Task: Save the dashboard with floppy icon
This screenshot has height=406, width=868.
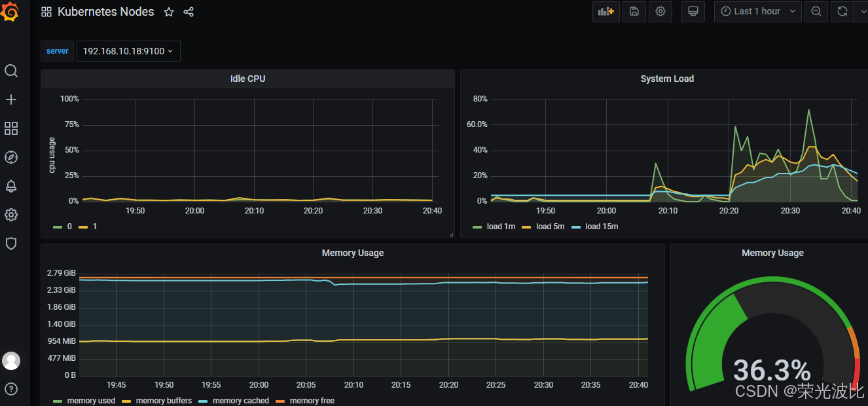Action: [x=634, y=11]
